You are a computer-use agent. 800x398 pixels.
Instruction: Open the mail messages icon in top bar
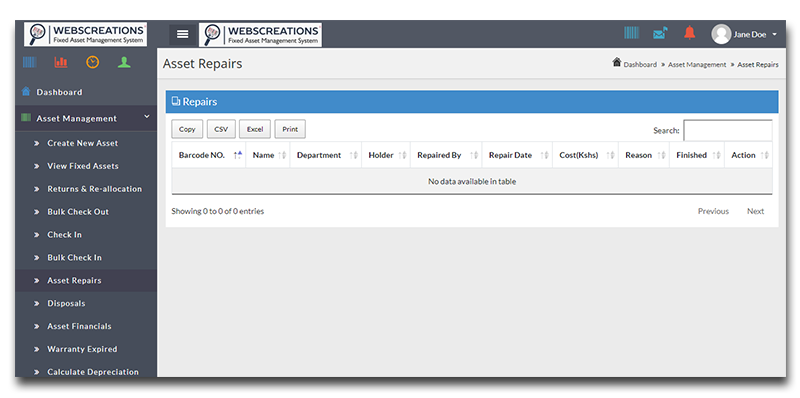point(660,33)
